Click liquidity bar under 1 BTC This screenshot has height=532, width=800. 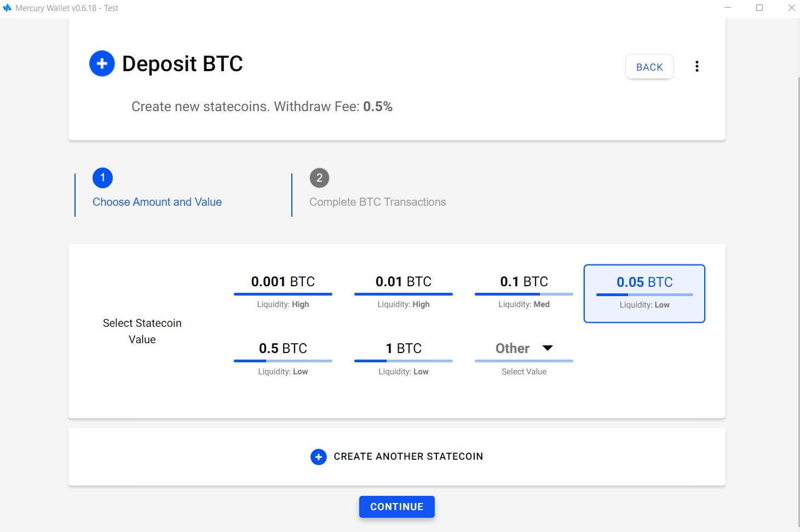404,361
